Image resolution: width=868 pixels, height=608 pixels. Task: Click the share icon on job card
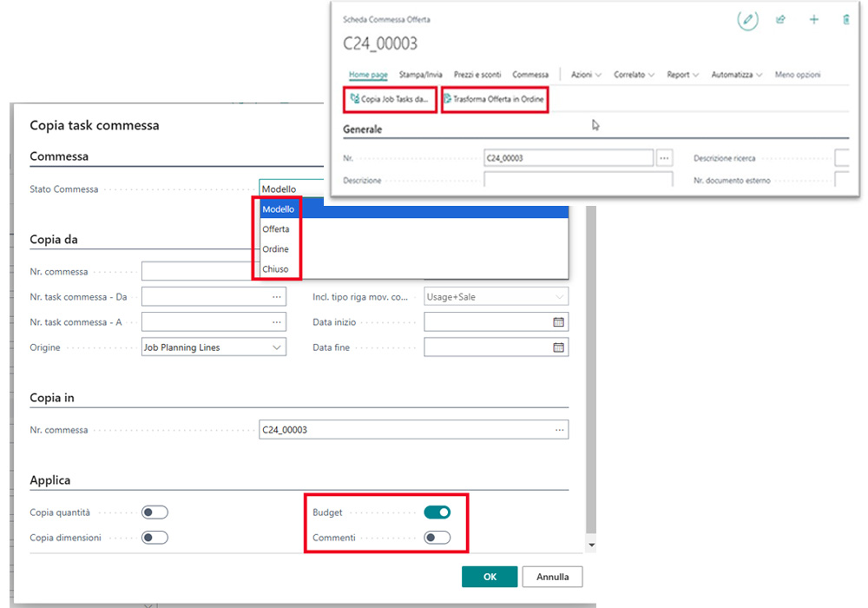tap(780, 20)
